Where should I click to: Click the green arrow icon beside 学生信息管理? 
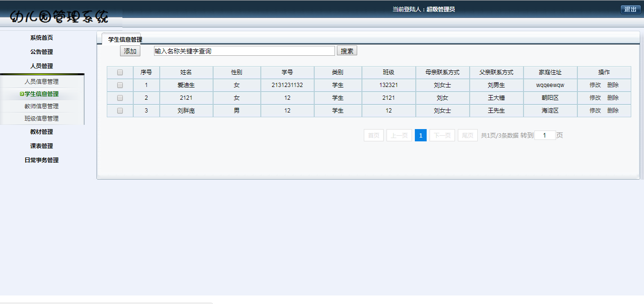pos(22,94)
